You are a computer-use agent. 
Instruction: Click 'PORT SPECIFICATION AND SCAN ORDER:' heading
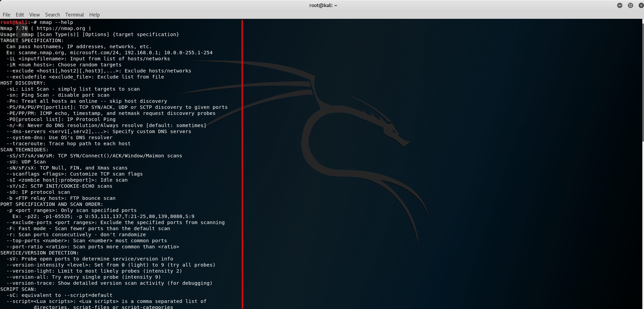52,204
